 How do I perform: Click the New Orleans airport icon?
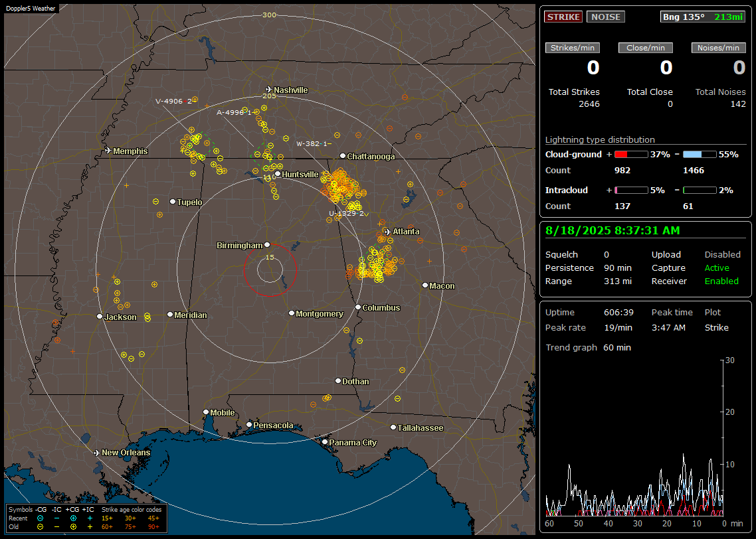97,453
